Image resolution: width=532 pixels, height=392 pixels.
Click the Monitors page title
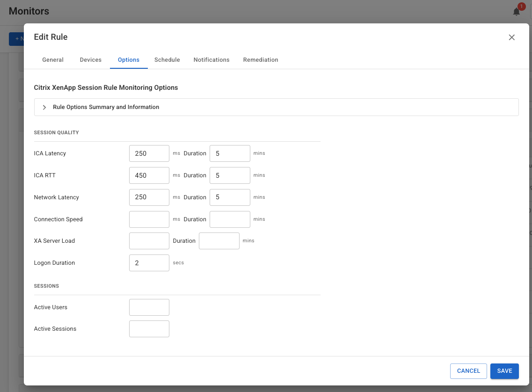point(29,11)
